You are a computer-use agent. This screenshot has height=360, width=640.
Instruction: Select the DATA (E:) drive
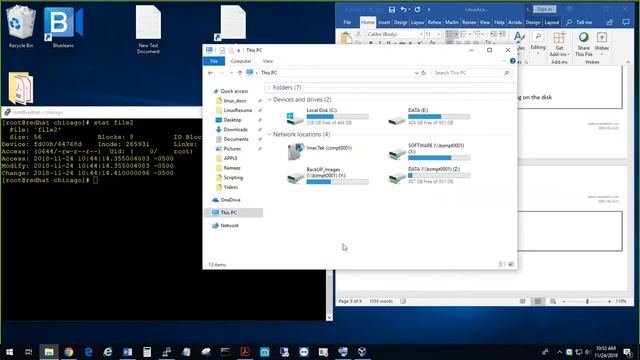[429, 116]
